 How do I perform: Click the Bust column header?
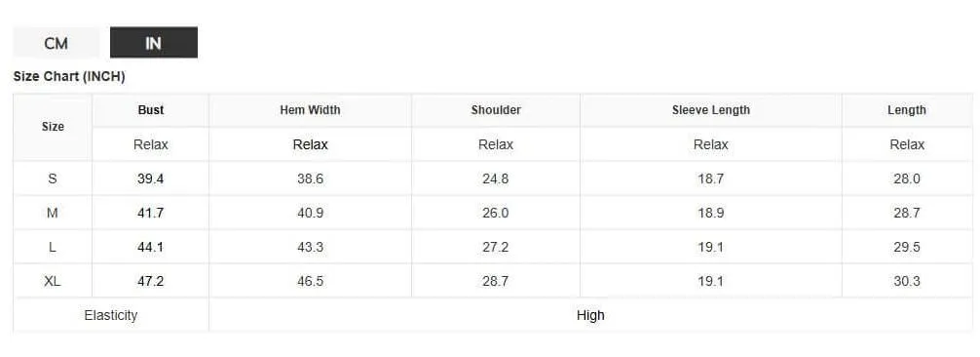tap(151, 110)
